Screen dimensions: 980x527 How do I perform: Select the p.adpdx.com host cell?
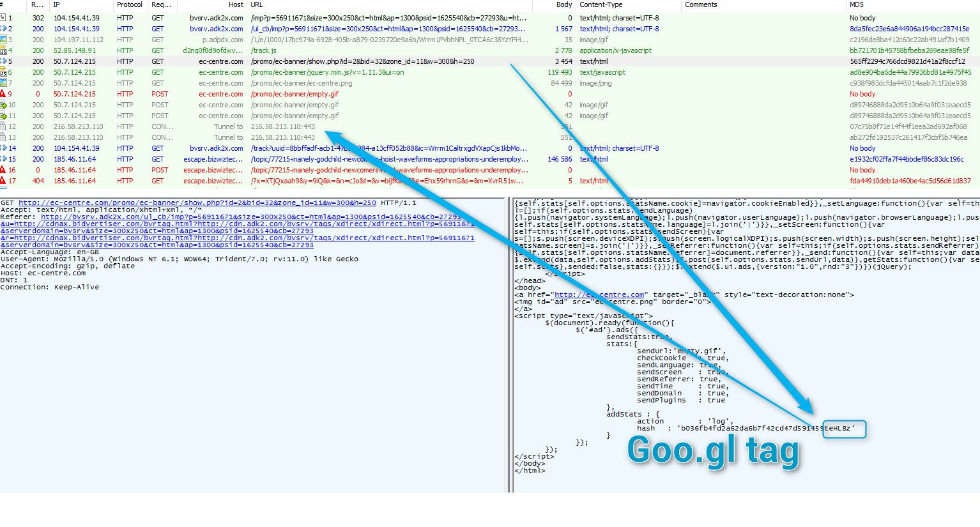click(x=223, y=40)
